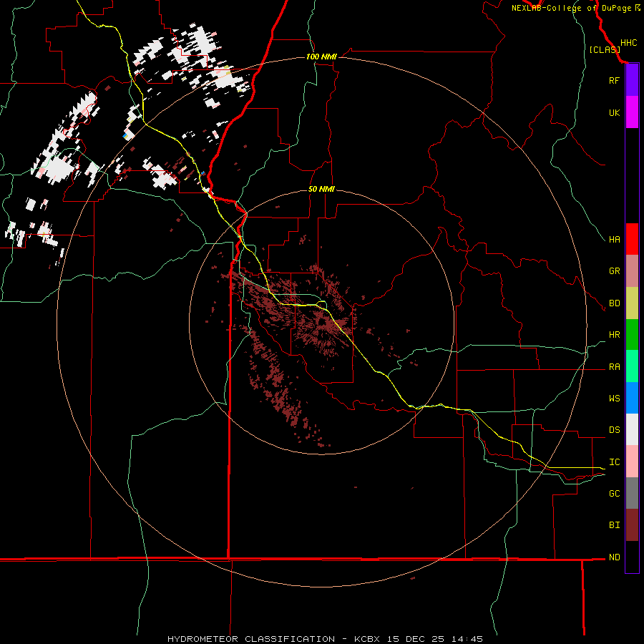Click the Hydrometeor Classification KCBX title text
This screenshot has height=644, width=644.
[325, 639]
